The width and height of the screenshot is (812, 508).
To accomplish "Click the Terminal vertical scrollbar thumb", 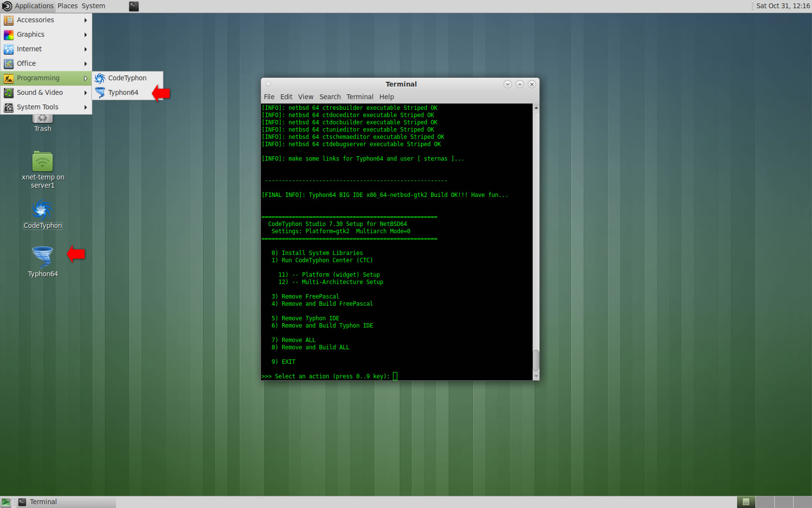I will [536, 360].
